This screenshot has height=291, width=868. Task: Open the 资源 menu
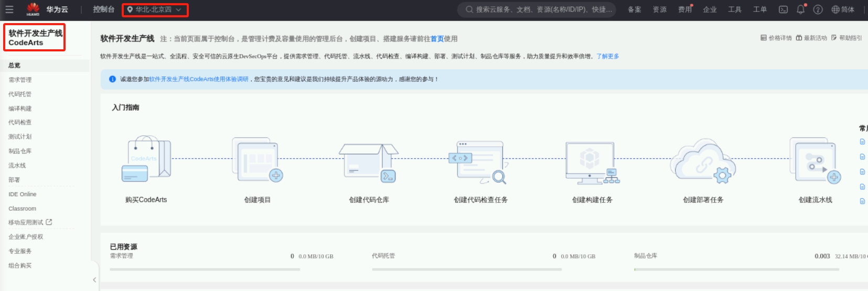click(660, 9)
